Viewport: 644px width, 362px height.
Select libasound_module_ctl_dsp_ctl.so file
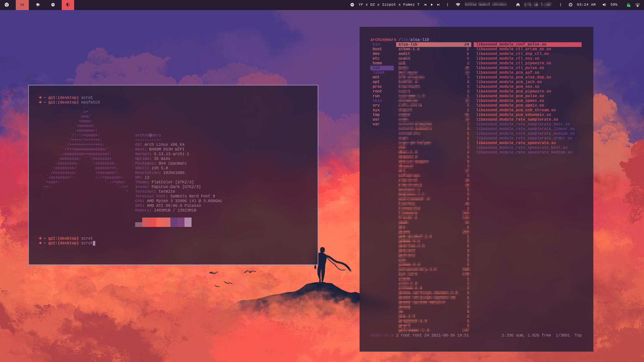pyautogui.click(x=513, y=54)
